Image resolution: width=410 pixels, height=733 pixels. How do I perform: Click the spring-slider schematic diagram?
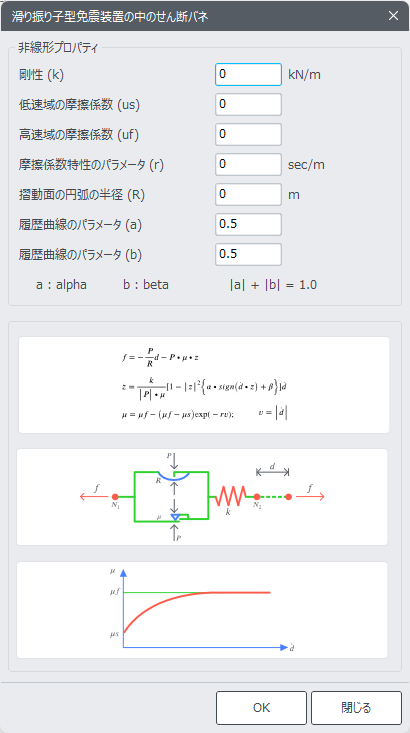202,497
